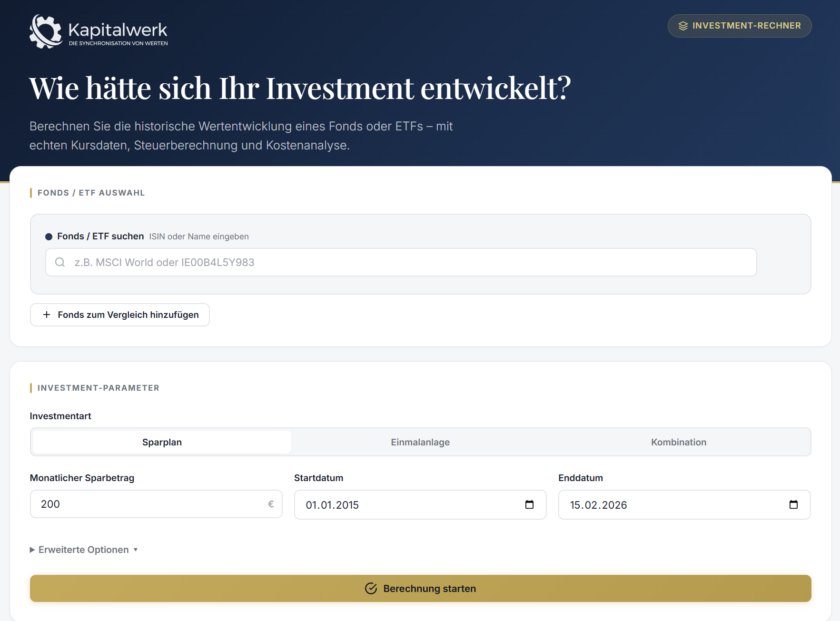The height and width of the screenshot is (621, 840).
Task: Choose the Kombination investment type
Action: pyautogui.click(x=678, y=442)
